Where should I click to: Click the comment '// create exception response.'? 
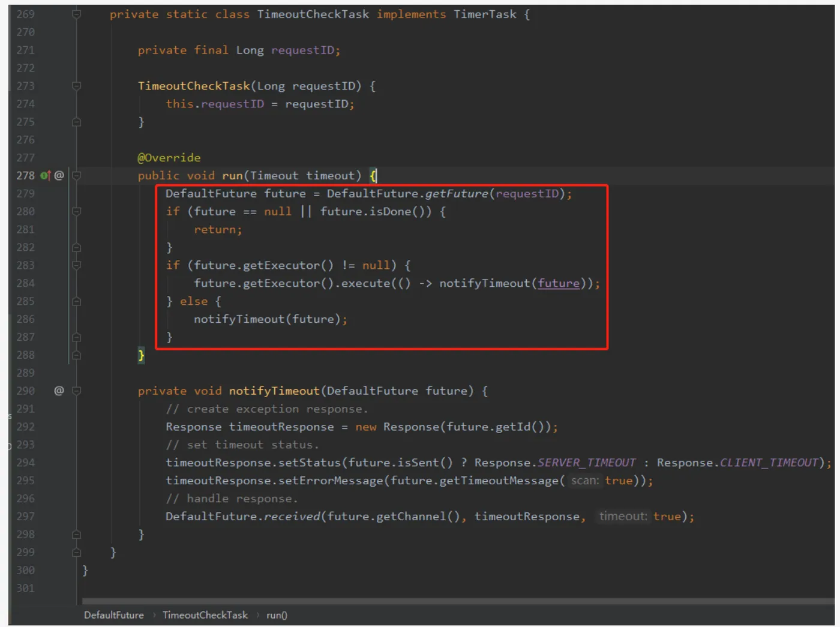coord(267,409)
